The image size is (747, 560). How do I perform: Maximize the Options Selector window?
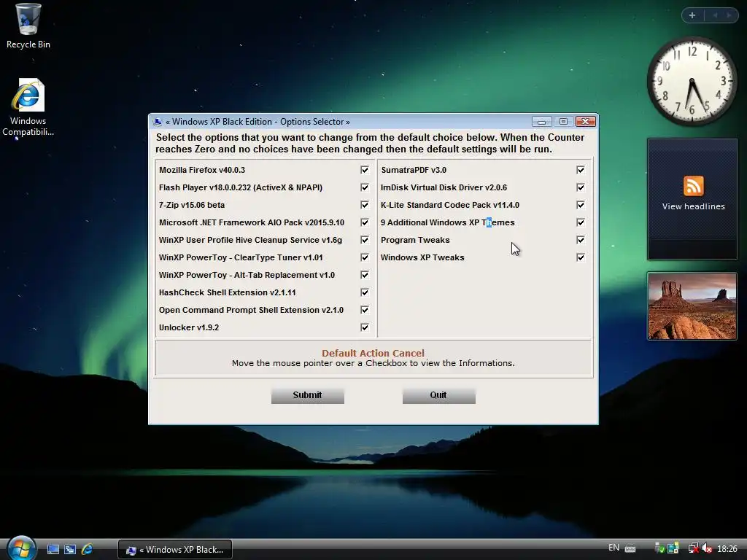[x=563, y=122]
